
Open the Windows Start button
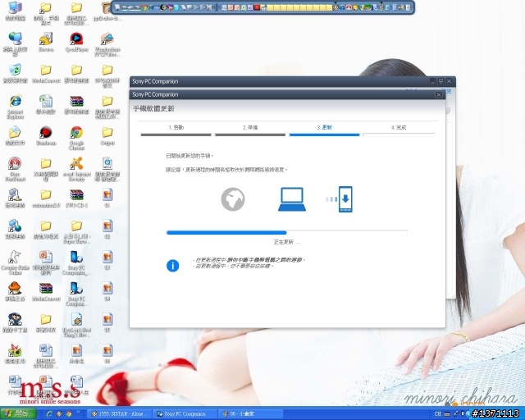18,413
